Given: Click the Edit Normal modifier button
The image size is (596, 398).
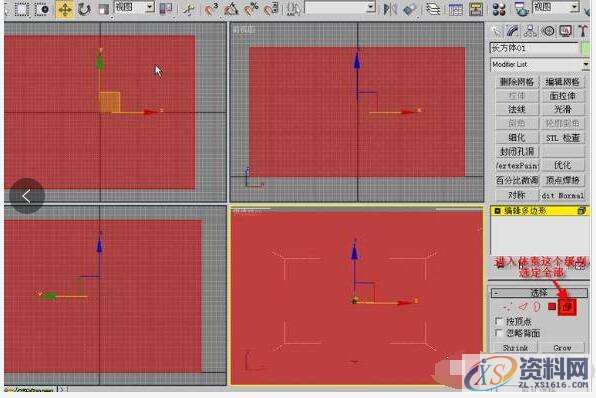Looking at the screenshot, I should (x=562, y=195).
